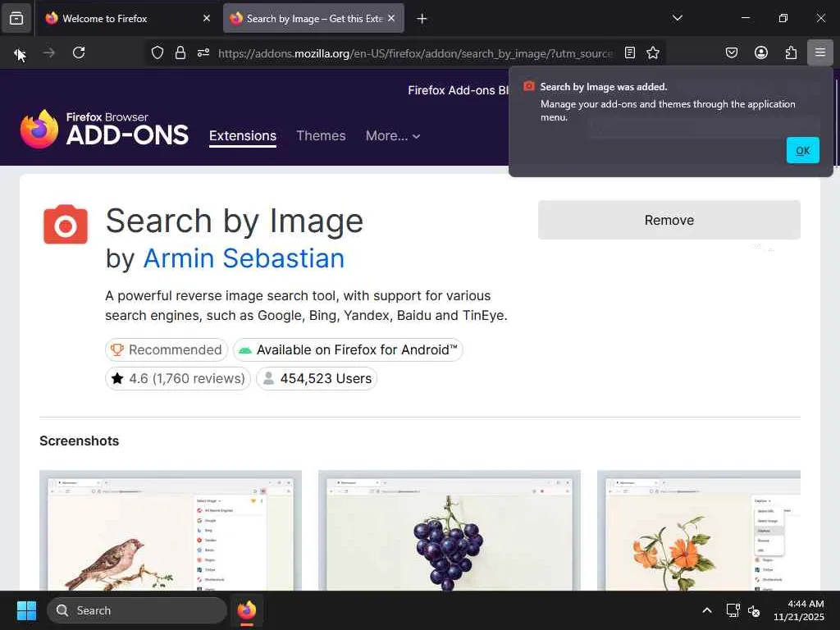
Task: List all tabs dropdown arrow
Action: 677,18
